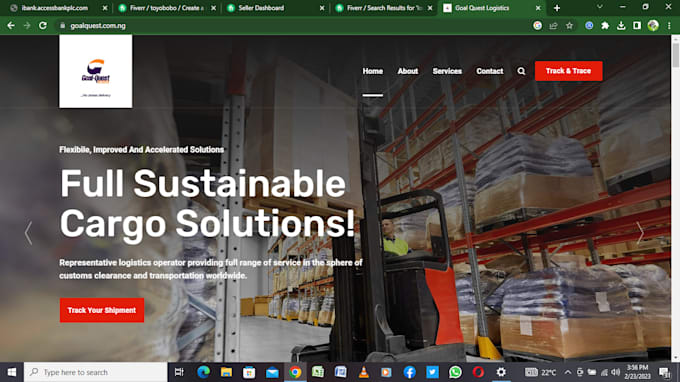Viewport: 680px width, 382px height.
Task: Click the share page icon
Action: click(x=553, y=26)
